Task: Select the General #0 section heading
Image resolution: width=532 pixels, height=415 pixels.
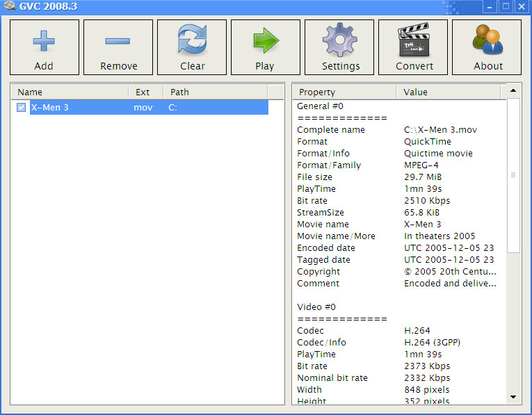Action: click(x=320, y=106)
